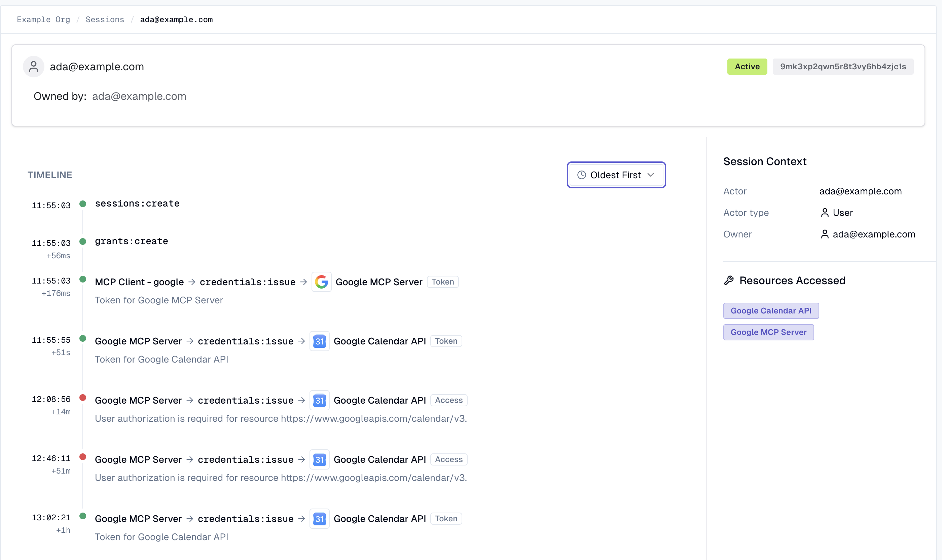The image size is (942, 560).
Task: Click the calendar icon in the 12:08:56 event
Action: pyautogui.click(x=320, y=400)
